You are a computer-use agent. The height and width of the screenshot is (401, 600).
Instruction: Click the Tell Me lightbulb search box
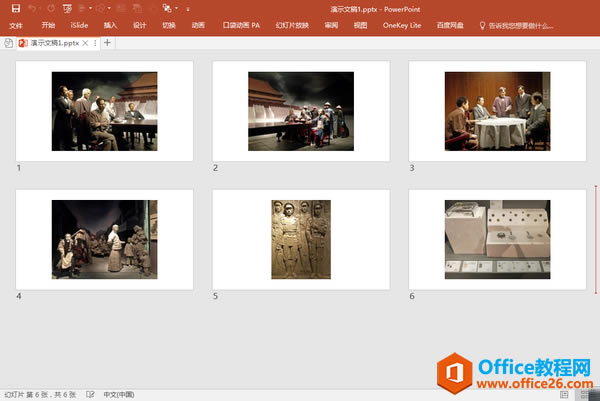click(x=517, y=26)
